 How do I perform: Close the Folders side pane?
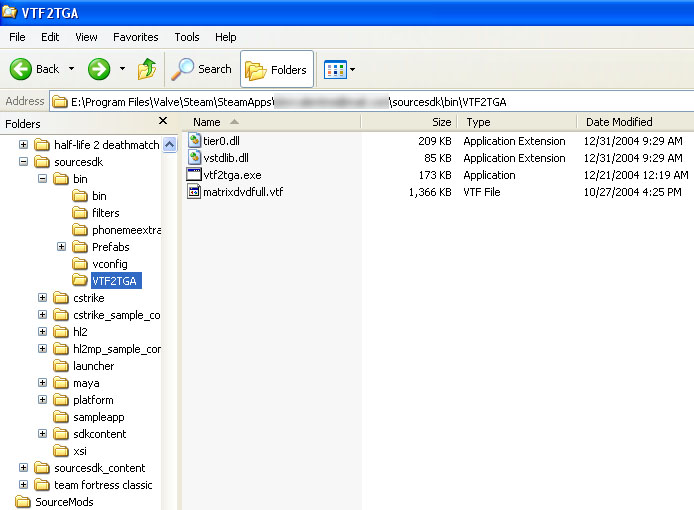(163, 121)
